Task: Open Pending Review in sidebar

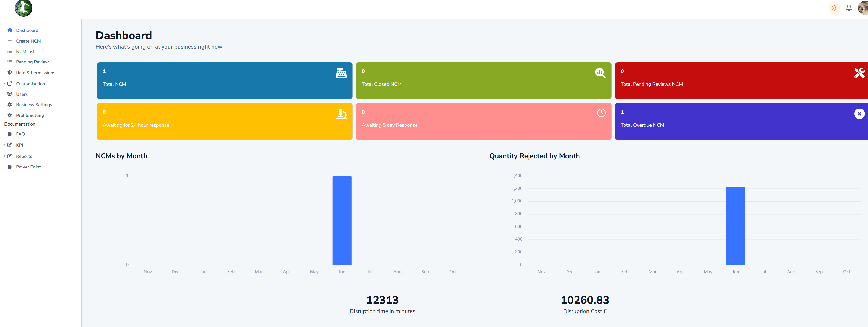Action: (32, 62)
